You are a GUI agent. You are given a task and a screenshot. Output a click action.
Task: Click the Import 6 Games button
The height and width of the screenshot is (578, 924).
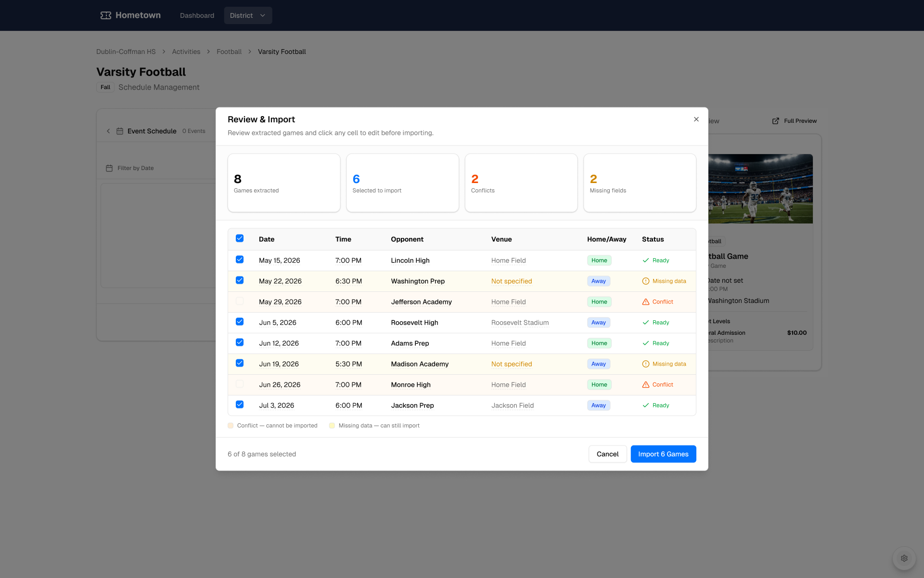click(663, 454)
